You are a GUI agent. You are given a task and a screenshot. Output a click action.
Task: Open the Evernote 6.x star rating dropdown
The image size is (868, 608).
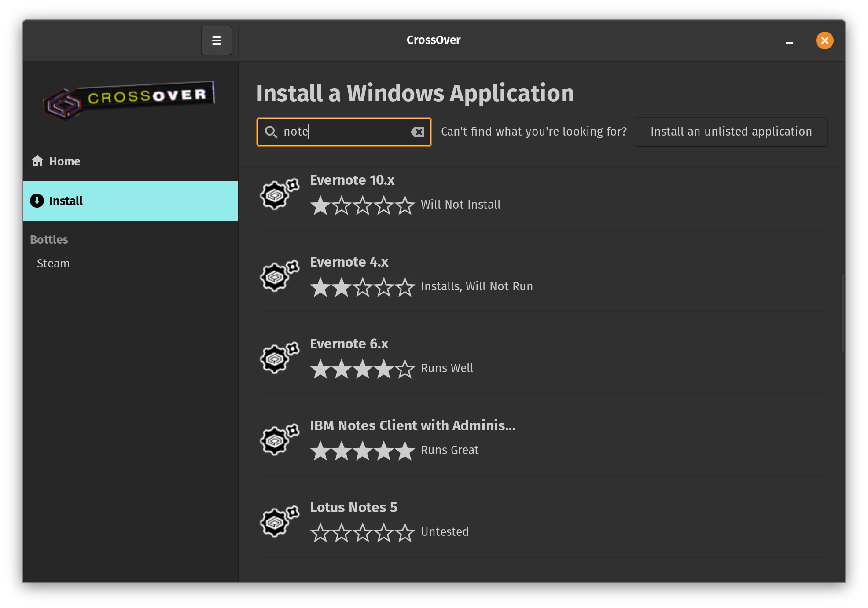362,367
